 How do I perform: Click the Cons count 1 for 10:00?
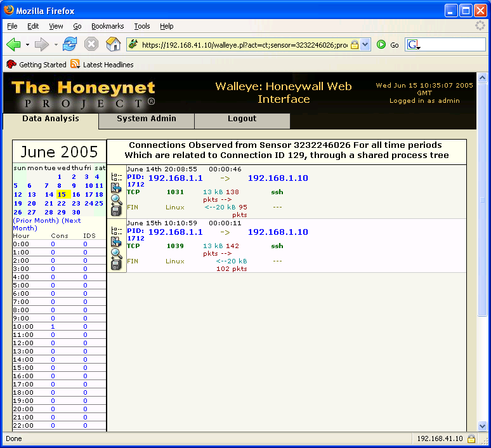point(53,326)
